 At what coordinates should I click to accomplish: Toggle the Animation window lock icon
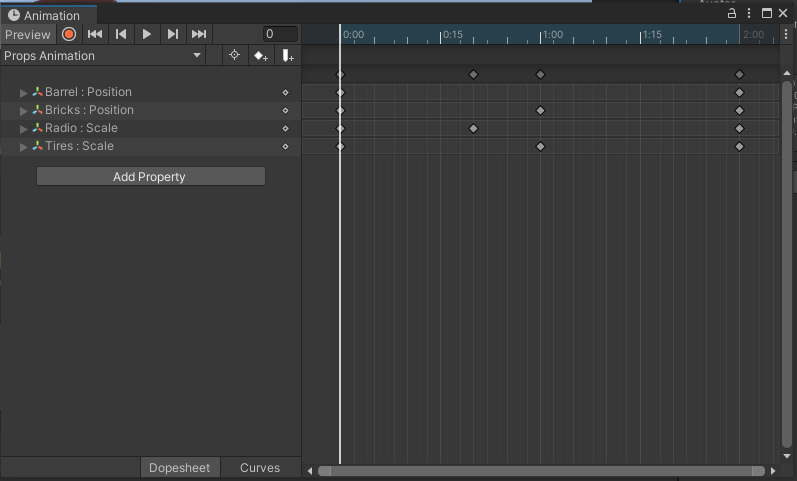[x=732, y=13]
